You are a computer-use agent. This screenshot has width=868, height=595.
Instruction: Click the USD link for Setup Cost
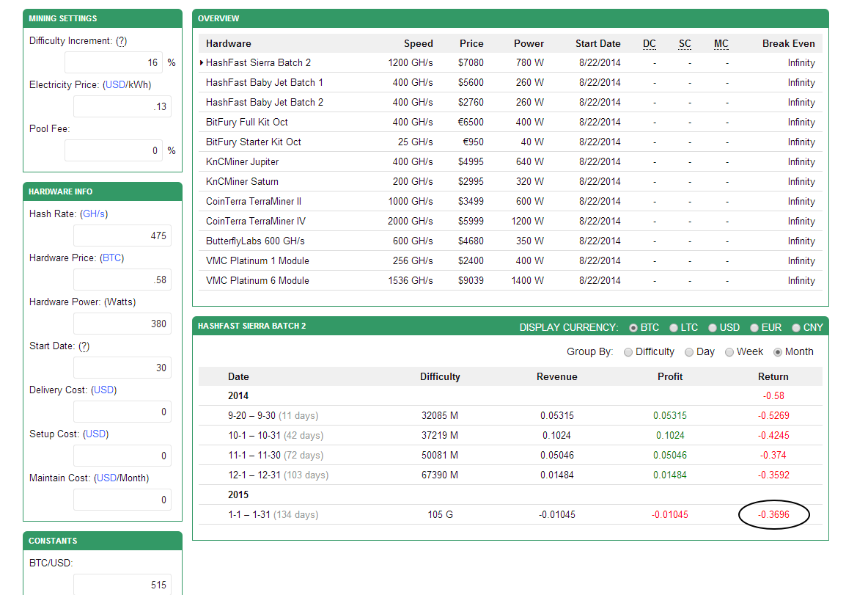[96, 434]
